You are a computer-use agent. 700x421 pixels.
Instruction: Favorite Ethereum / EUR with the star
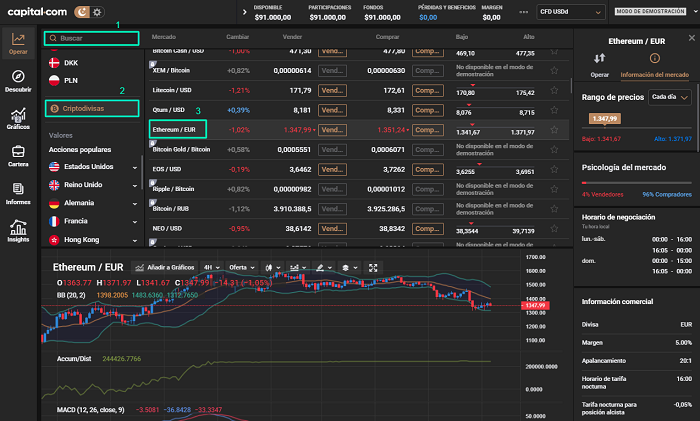click(554, 129)
